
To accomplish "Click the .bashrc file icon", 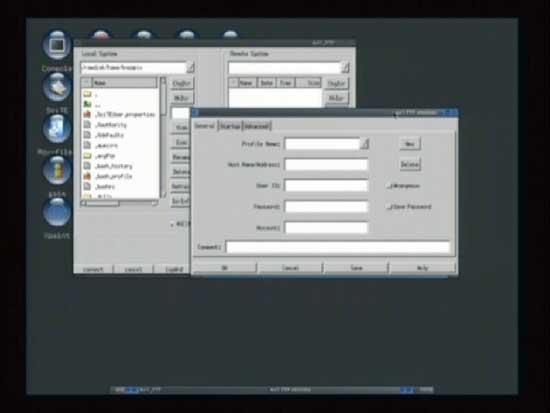I will (87, 186).
